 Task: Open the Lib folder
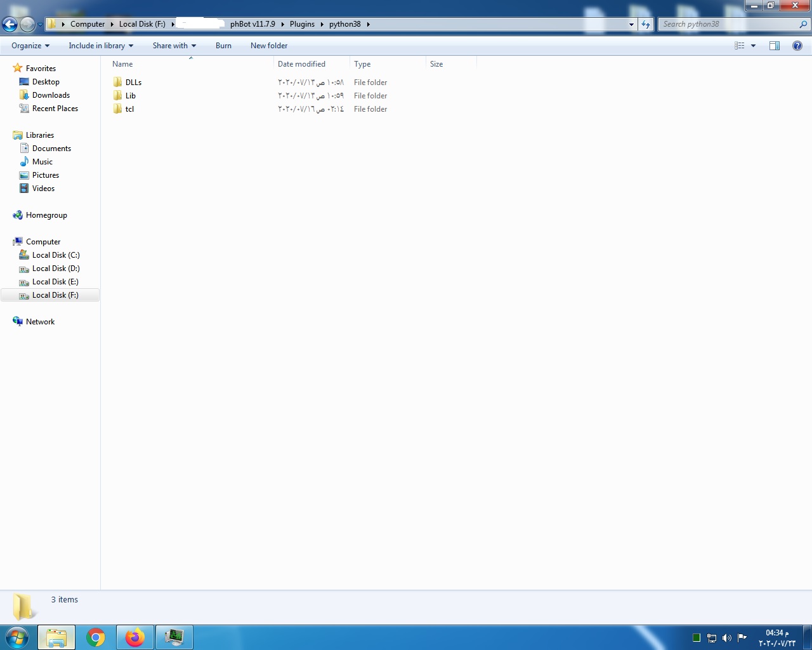click(129, 95)
